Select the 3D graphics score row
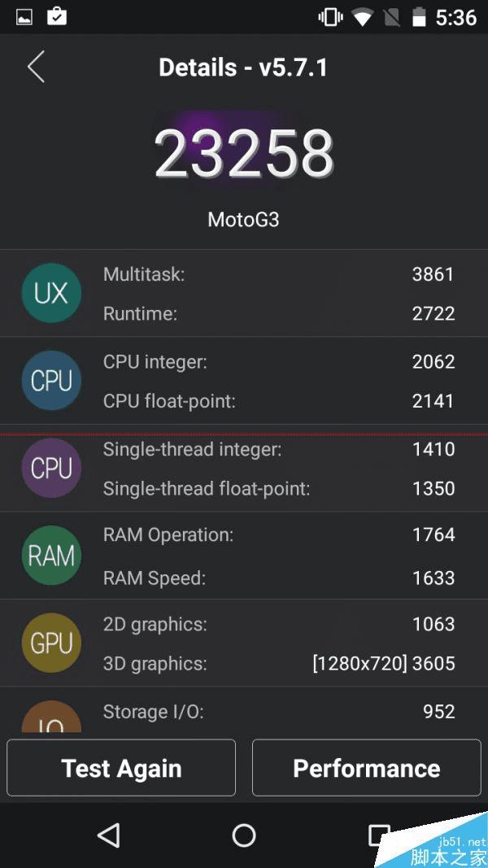 [278, 664]
